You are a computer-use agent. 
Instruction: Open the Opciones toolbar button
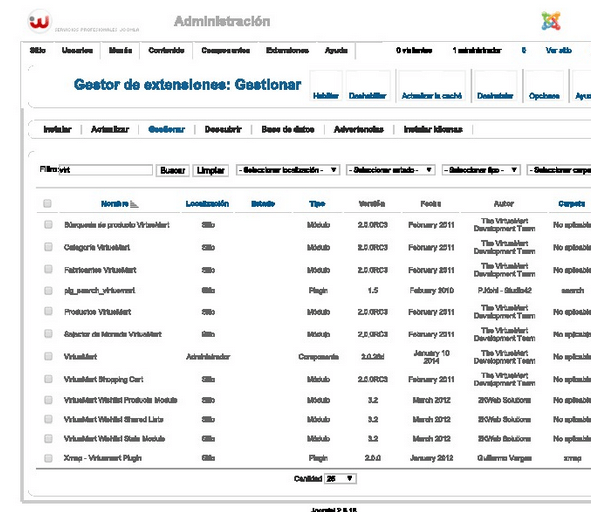pyautogui.click(x=544, y=86)
